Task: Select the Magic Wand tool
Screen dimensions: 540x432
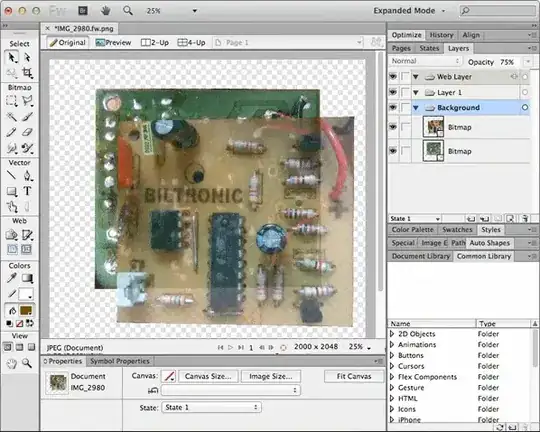Action: pyautogui.click(x=11, y=116)
